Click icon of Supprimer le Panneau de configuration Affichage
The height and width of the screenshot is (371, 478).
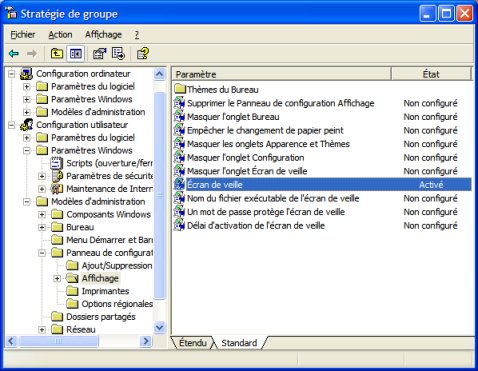tap(180, 103)
